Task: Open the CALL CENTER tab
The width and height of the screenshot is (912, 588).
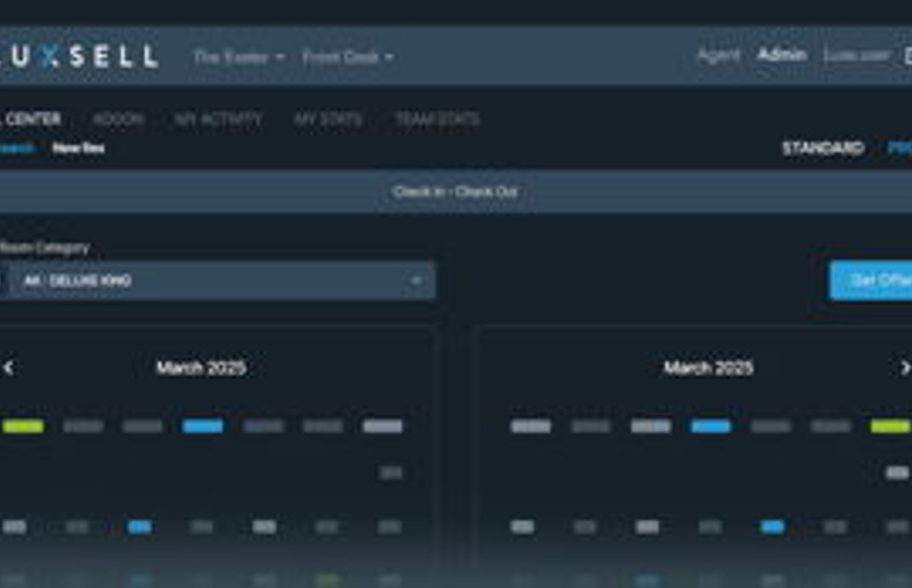Action: [30, 119]
